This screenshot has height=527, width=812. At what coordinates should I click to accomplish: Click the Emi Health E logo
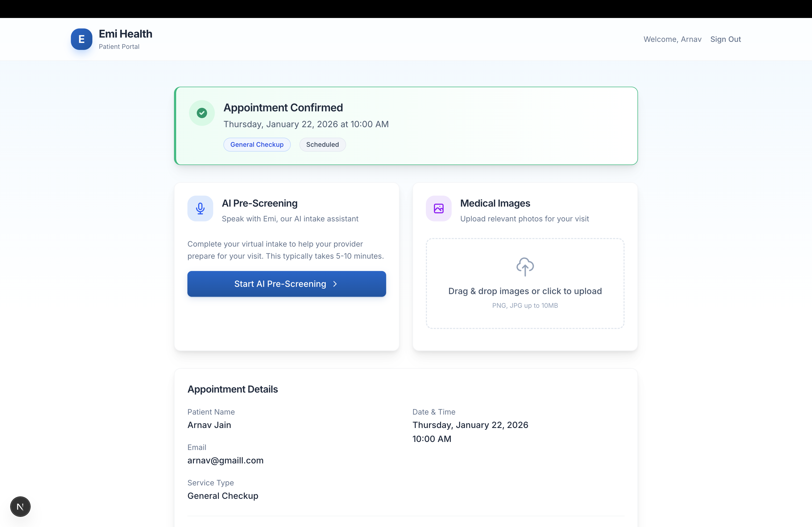click(81, 39)
